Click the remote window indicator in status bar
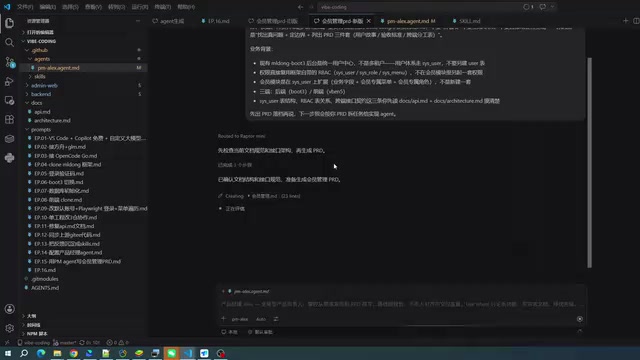 pos(7,342)
